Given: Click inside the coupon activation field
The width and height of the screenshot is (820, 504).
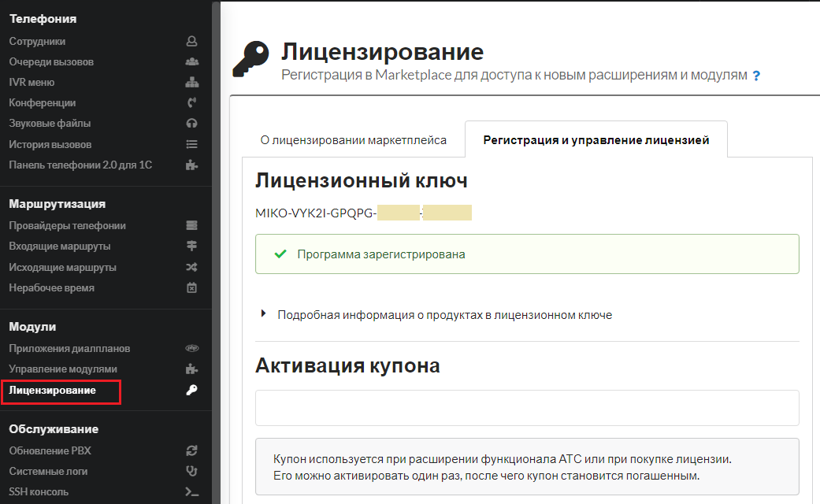Looking at the screenshot, I should [x=526, y=408].
